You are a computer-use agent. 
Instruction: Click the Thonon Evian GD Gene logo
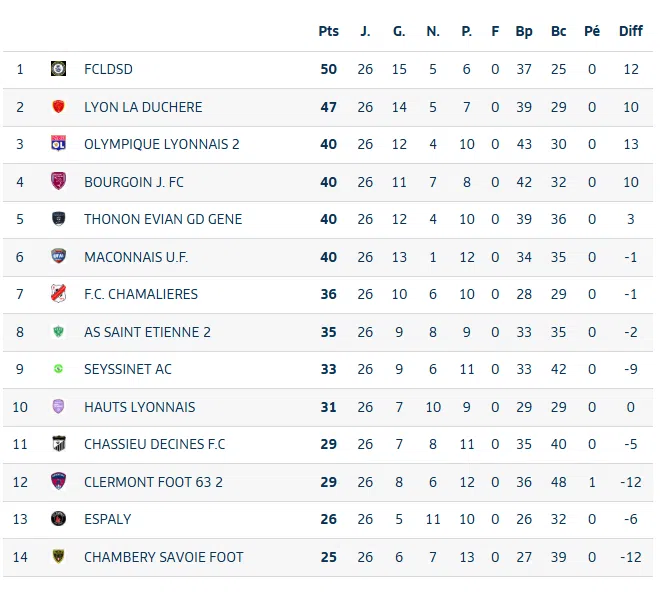click(59, 219)
